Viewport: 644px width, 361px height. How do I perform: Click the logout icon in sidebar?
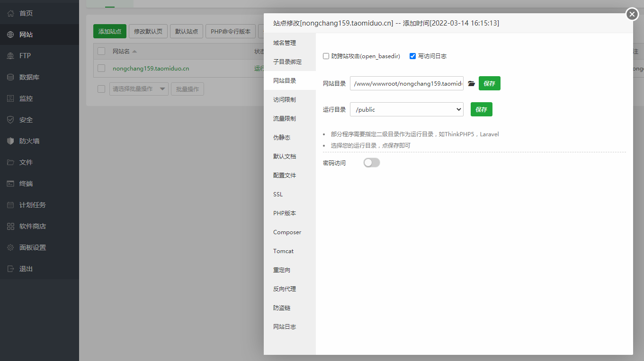click(x=10, y=269)
